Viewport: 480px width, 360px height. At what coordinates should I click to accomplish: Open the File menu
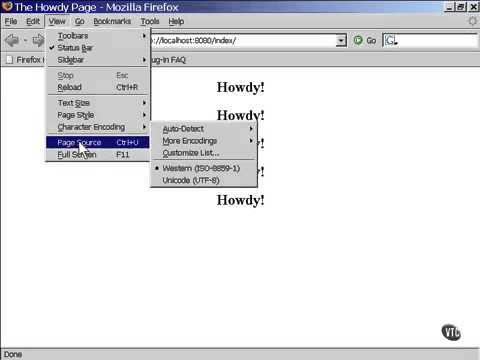coord(11,21)
